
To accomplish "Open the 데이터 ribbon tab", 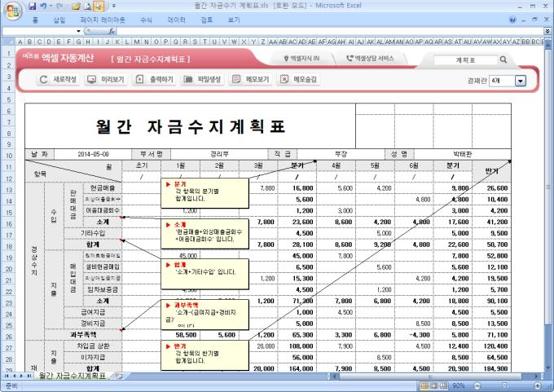I will coord(176,20).
